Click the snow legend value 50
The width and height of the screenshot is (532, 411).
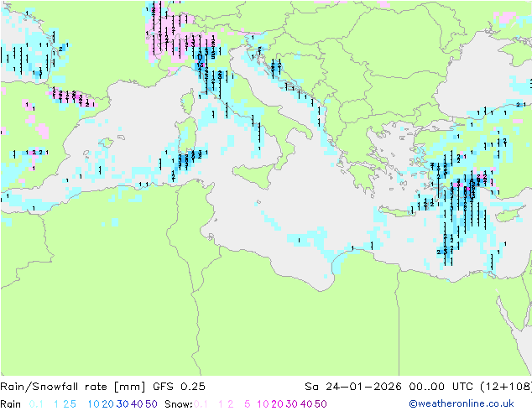321,404
